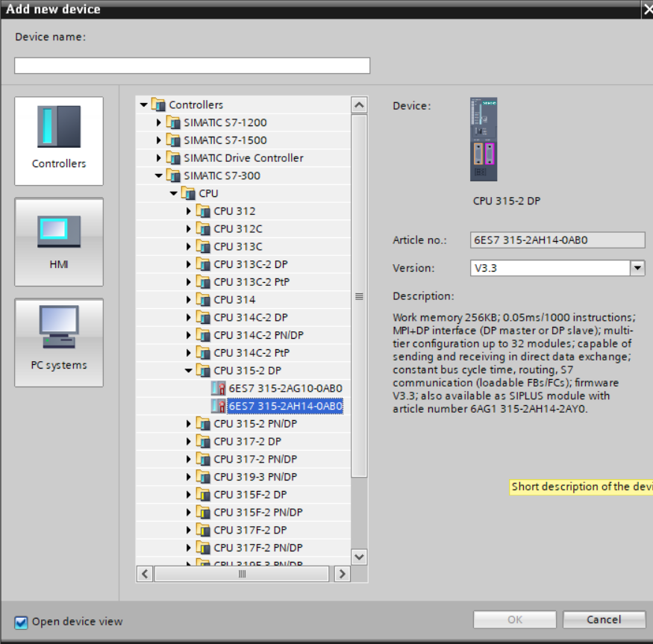Open the Version dropdown
This screenshot has height=644, width=653.
pos(637,268)
